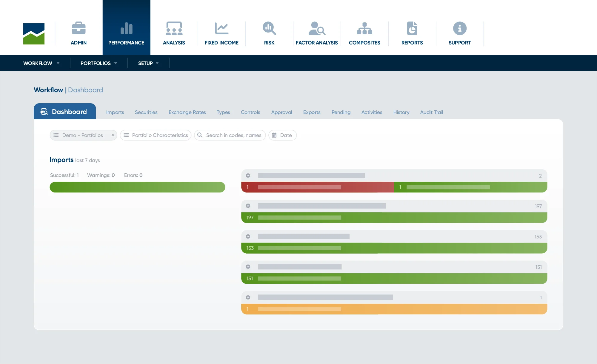Click the Date filter button
The width and height of the screenshot is (597, 364).
[x=282, y=135]
